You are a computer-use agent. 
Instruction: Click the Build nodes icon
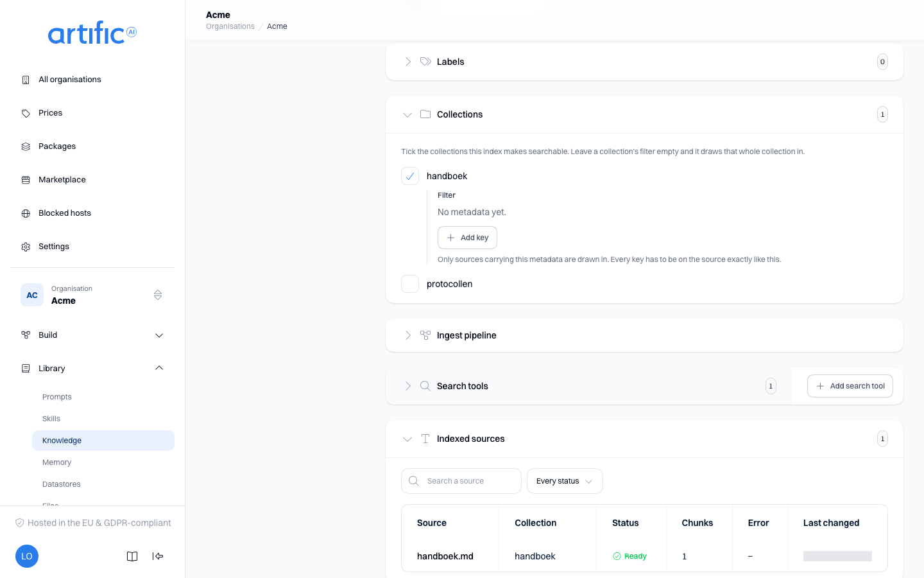[26, 335]
